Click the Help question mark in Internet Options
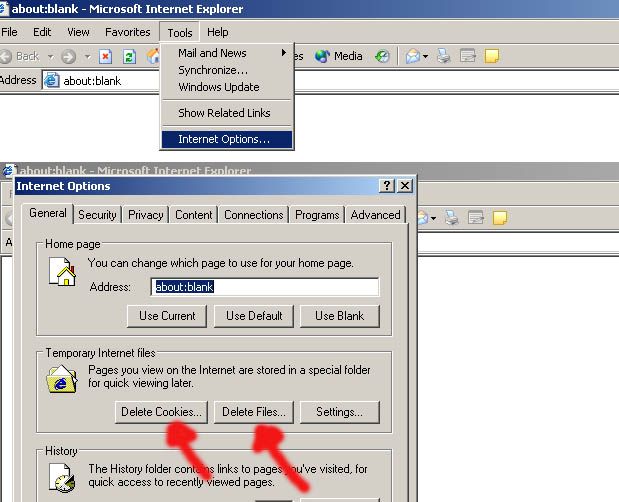Image resolution: width=619 pixels, height=502 pixels. [x=387, y=185]
